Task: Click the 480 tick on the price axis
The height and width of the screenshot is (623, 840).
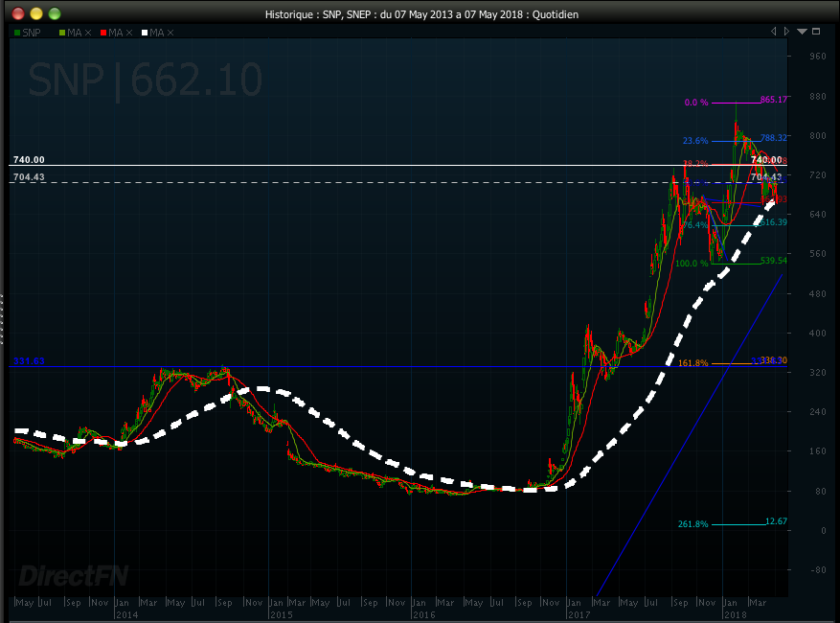Action: pyautogui.click(x=818, y=294)
